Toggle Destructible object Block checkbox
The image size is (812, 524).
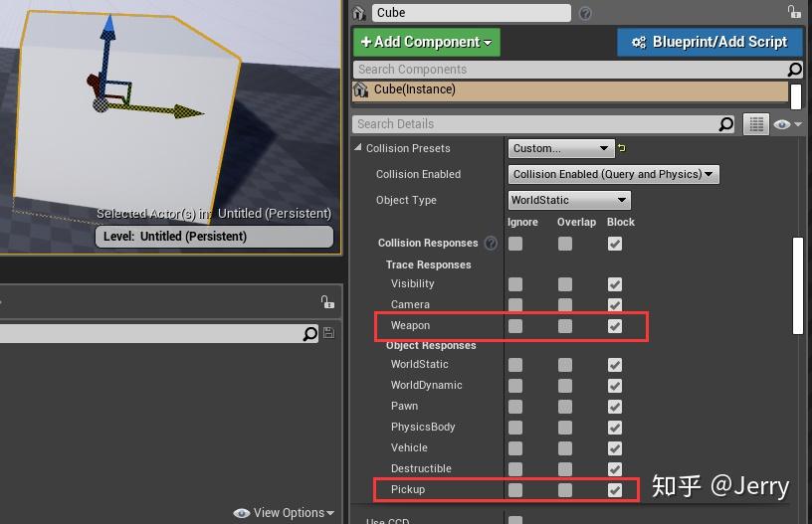click(615, 469)
